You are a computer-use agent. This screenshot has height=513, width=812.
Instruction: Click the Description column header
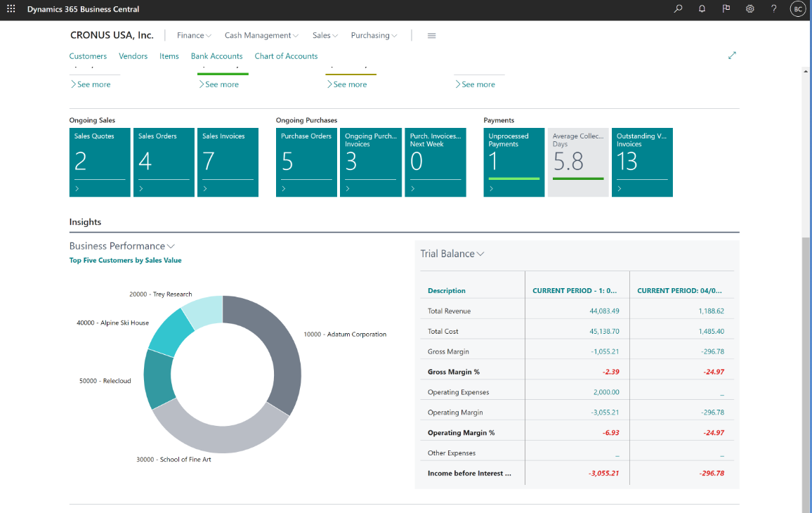447,291
